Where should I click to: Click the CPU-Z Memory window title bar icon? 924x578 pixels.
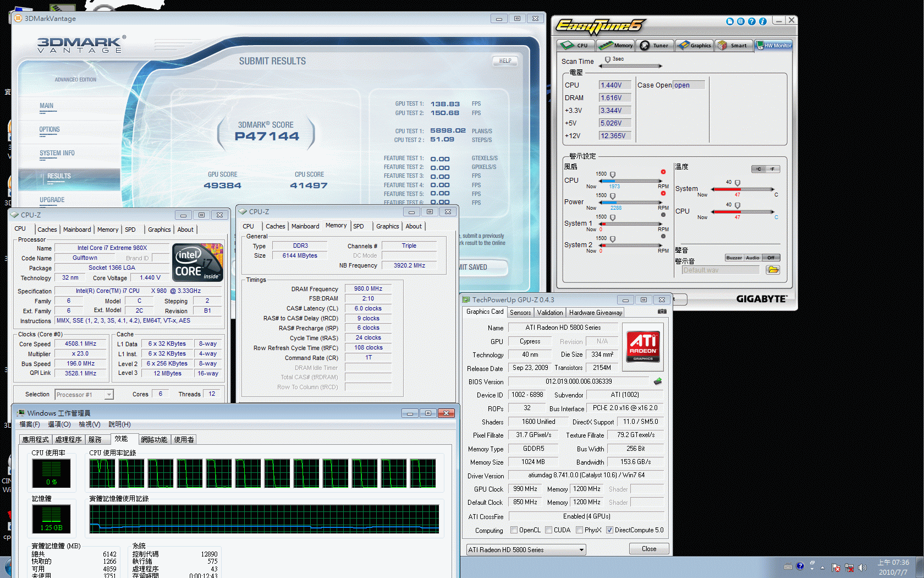coord(243,211)
